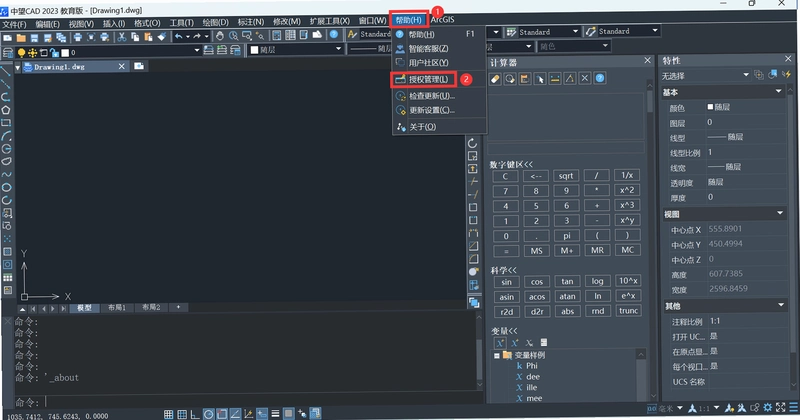Image resolution: width=800 pixels, height=420 pixels.
Task: Open the 帮助(H) menu
Action: point(409,20)
